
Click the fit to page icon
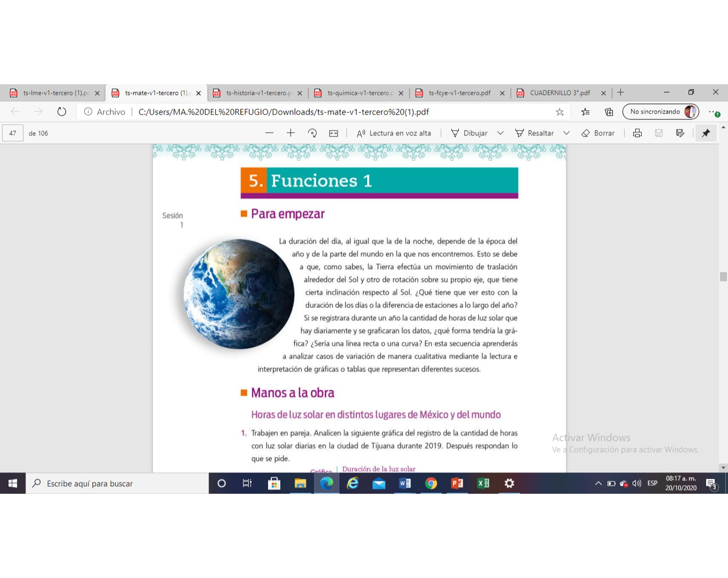point(334,133)
